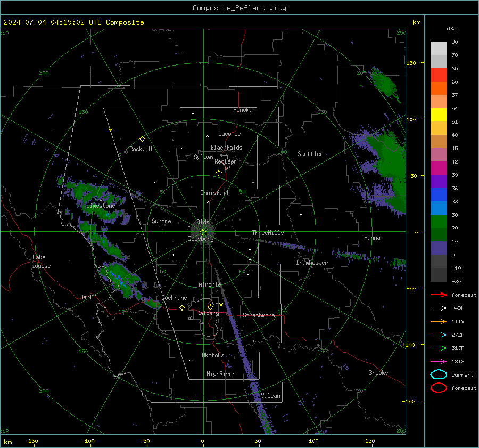Click the radar center diamond between Olds and Didsbury
The width and height of the screenshot is (479, 448).
click(x=203, y=232)
